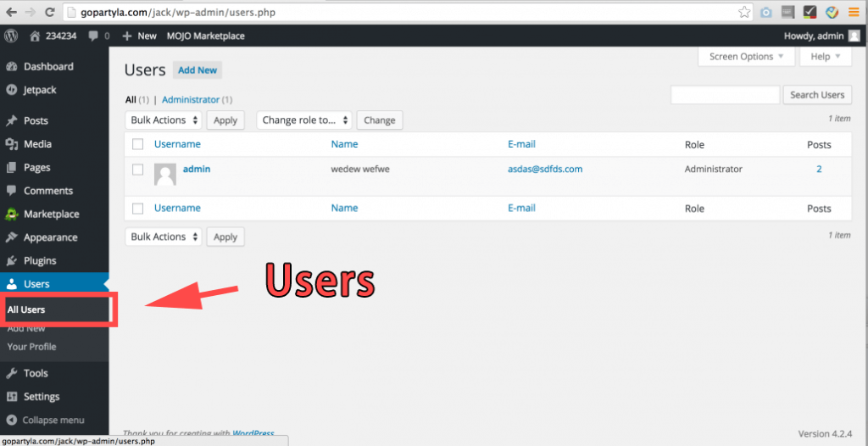Click the top Apply button
Image resolution: width=868 pixels, height=446 pixels.
(225, 120)
